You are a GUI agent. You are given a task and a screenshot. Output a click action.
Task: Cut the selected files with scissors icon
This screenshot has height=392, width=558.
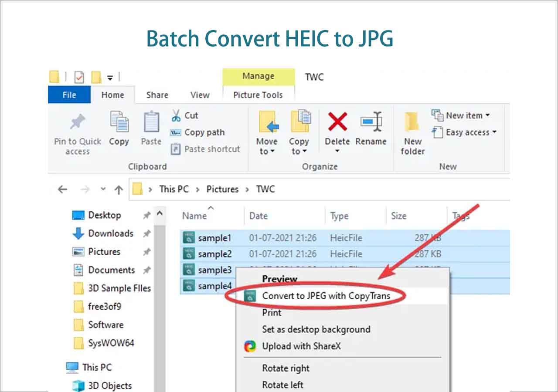(x=176, y=115)
